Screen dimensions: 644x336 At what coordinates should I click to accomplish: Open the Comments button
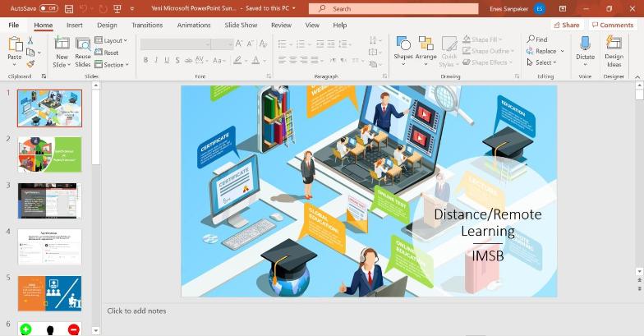[612, 25]
